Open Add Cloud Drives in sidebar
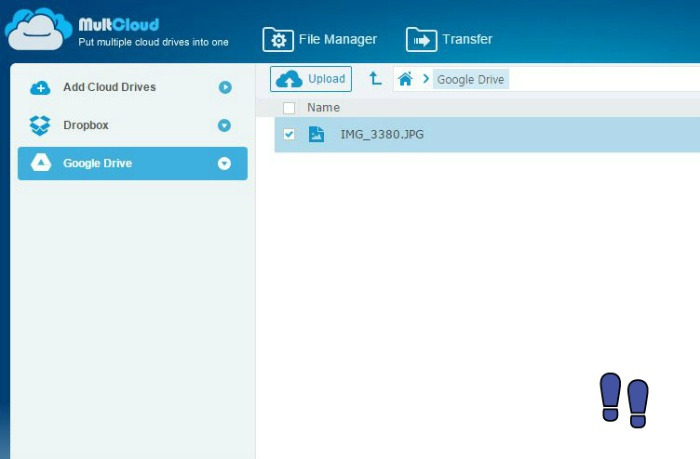 [132, 87]
